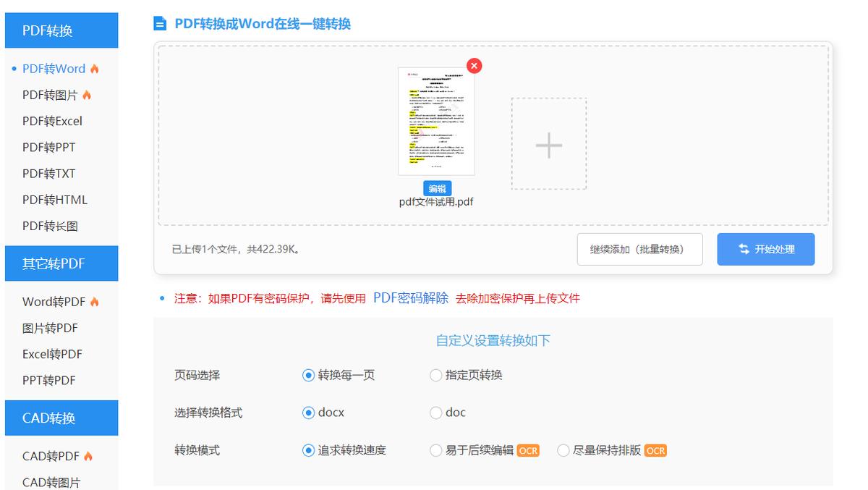868x490 pixels.
Task: Choose doc as the output format
Action: point(435,413)
